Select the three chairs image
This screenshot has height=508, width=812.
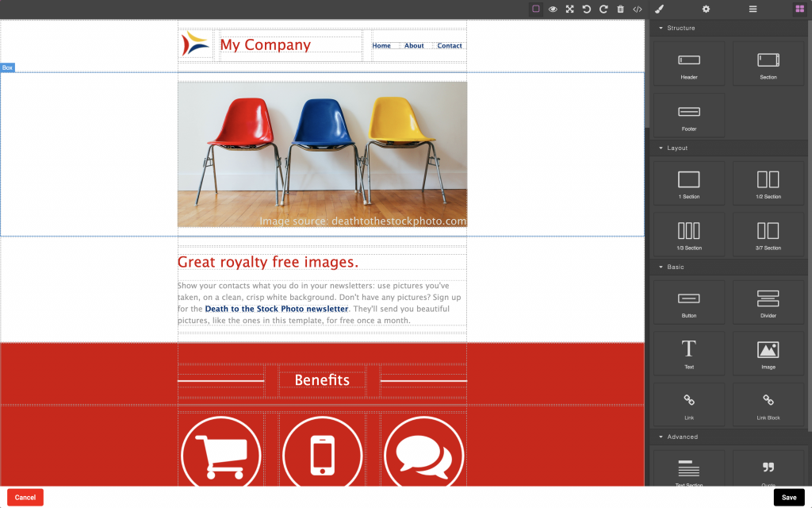[x=322, y=154]
